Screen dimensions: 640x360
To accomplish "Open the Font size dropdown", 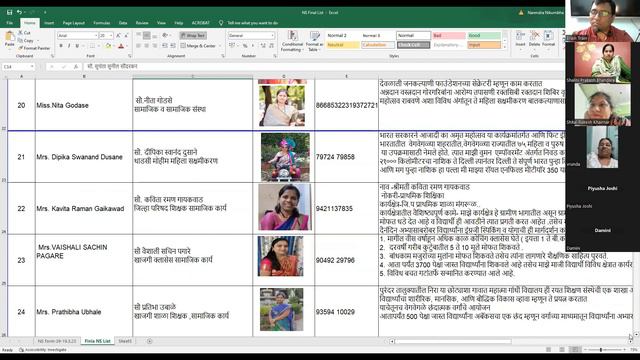I will (111, 36).
